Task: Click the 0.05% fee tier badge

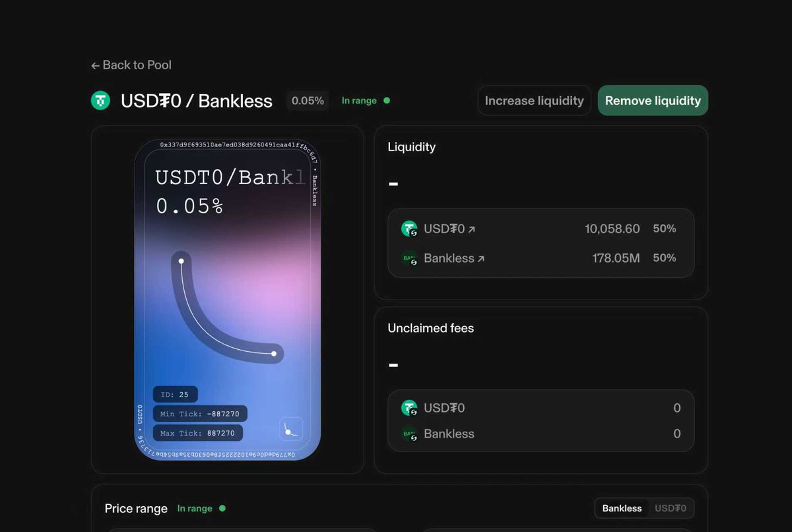Action: [x=308, y=100]
